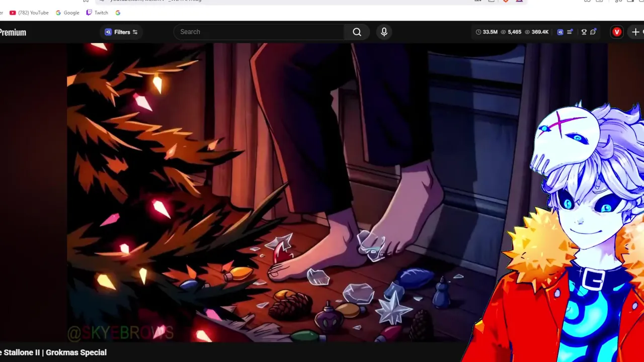Click the YouTube Premium logo
Image resolution: width=644 pixels, height=362 pixels.
[x=13, y=32]
